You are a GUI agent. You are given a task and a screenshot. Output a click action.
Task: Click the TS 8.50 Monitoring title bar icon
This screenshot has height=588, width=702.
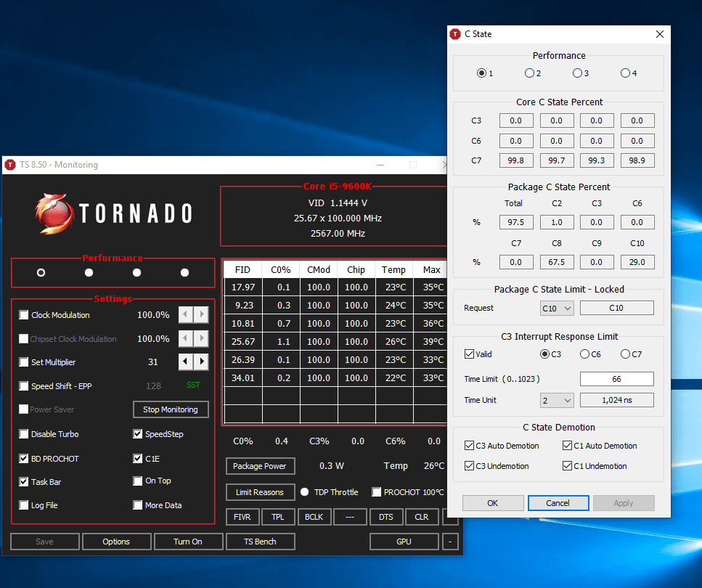10,165
